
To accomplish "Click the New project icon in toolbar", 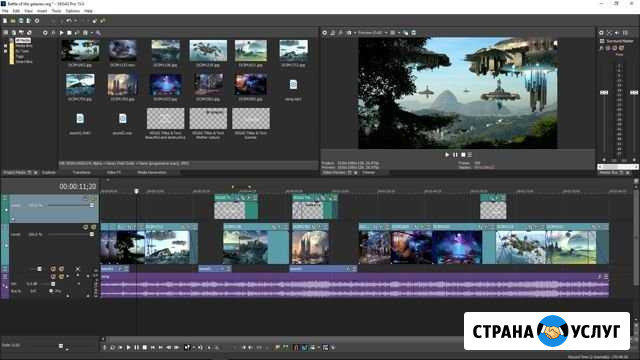I will [x=5, y=21].
